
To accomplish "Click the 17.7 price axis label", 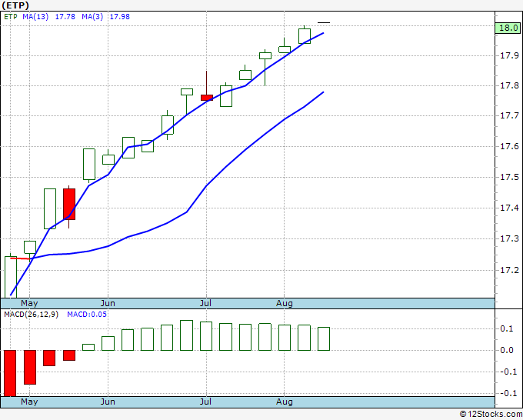I will [x=509, y=115].
